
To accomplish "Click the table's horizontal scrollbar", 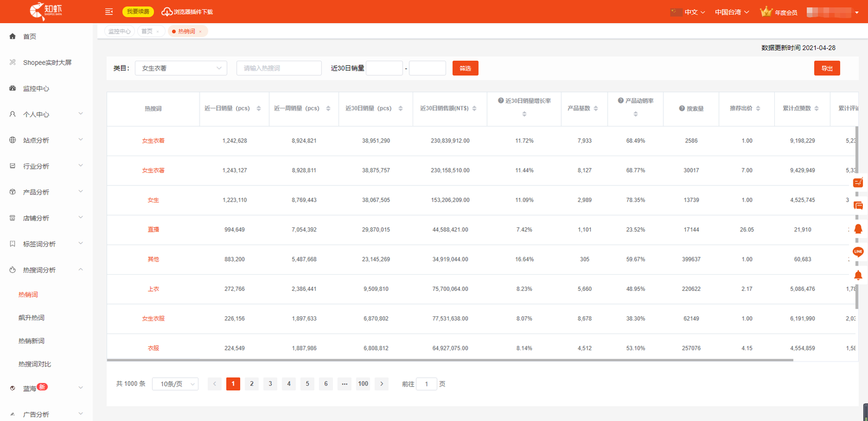I will coord(450,360).
